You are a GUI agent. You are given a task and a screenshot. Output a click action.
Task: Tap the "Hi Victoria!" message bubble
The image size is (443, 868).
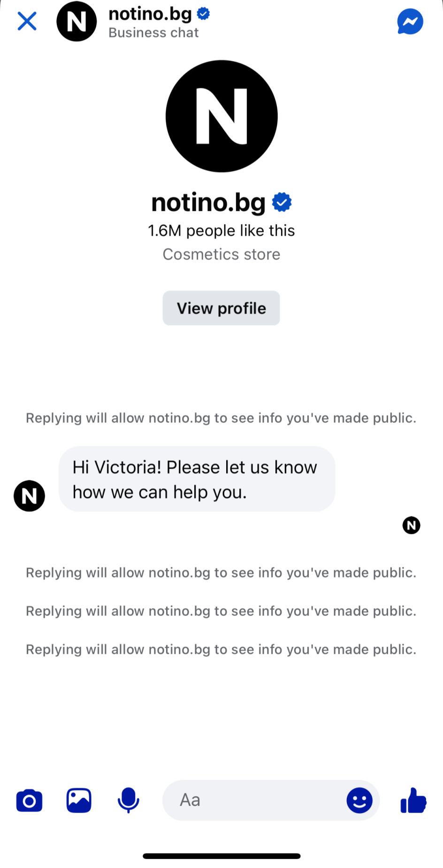click(x=197, y=479)
